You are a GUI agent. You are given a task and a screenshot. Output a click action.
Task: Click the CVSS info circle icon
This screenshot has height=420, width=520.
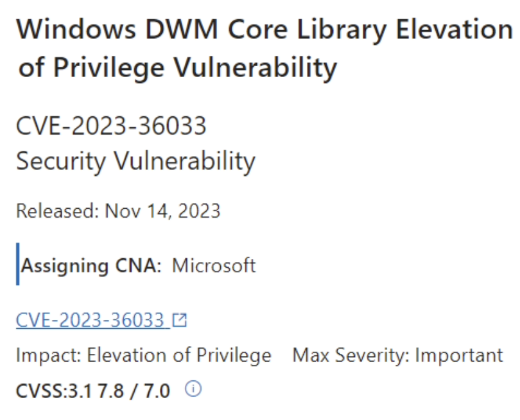click(193, 389)
